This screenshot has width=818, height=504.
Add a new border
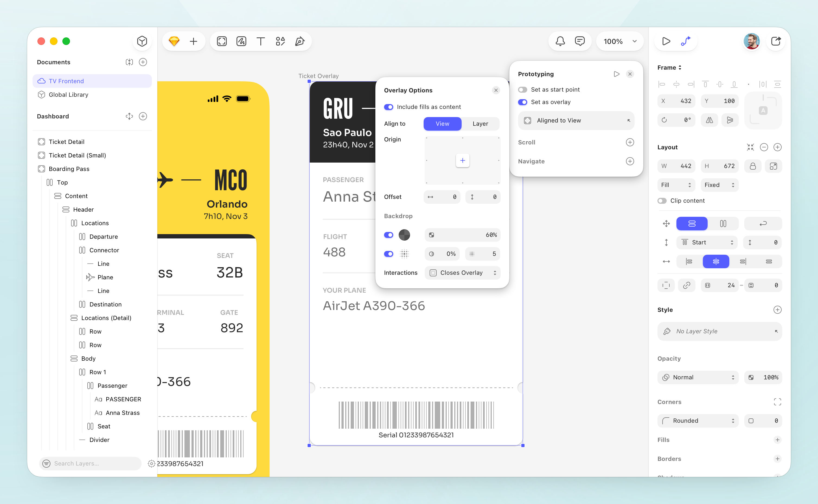click(777, 459)
